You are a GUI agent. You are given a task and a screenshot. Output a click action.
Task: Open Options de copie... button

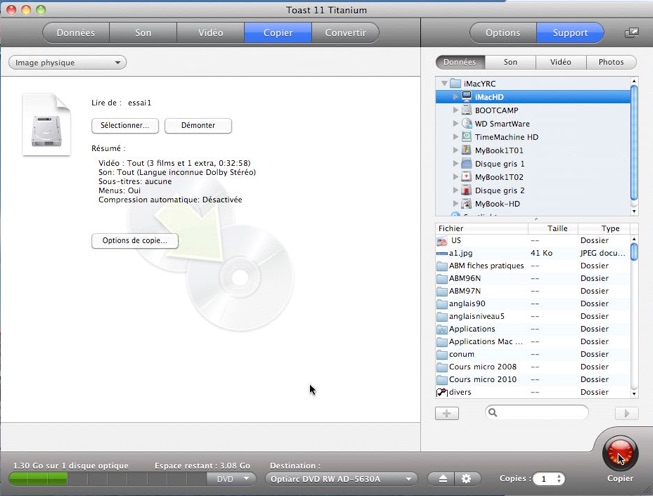coord(135,241)
